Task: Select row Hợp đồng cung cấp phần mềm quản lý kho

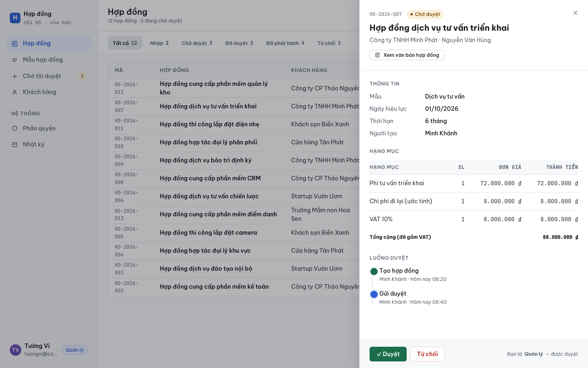Action: point(234,88)
